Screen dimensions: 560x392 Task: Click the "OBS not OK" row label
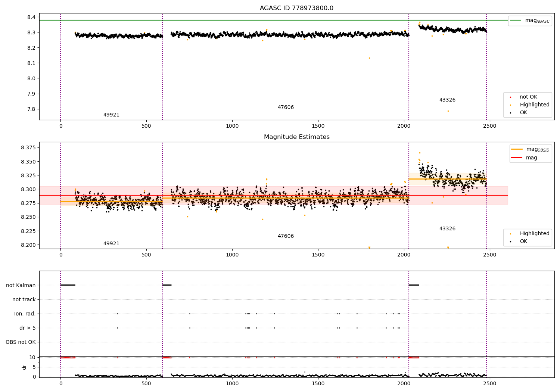pyautogui.click(x=21, y=342)
